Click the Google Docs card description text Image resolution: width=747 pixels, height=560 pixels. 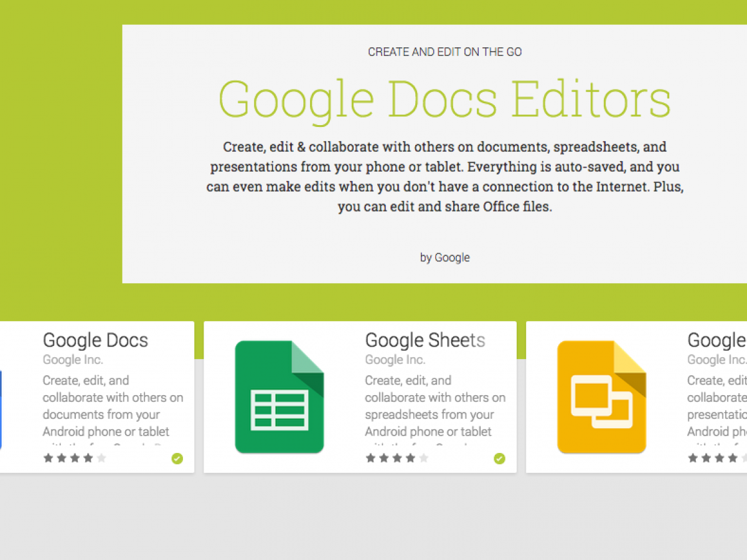(x=113, y=409)
